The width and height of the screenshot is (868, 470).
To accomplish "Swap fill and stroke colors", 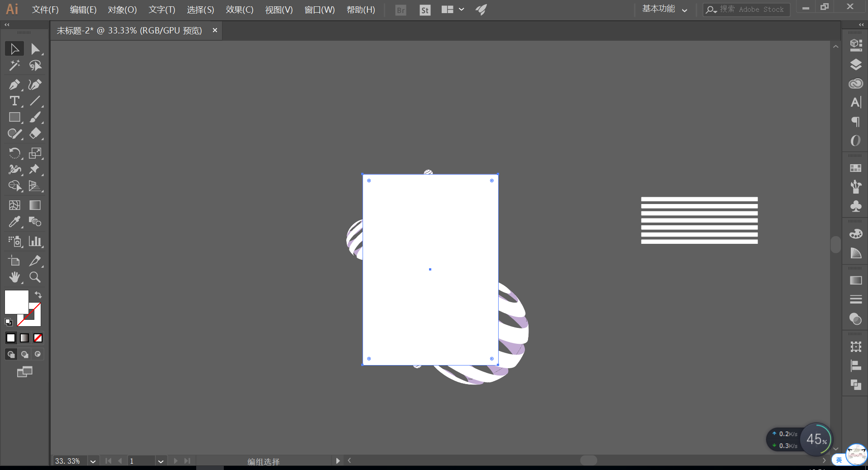I will tap(38, 294).
